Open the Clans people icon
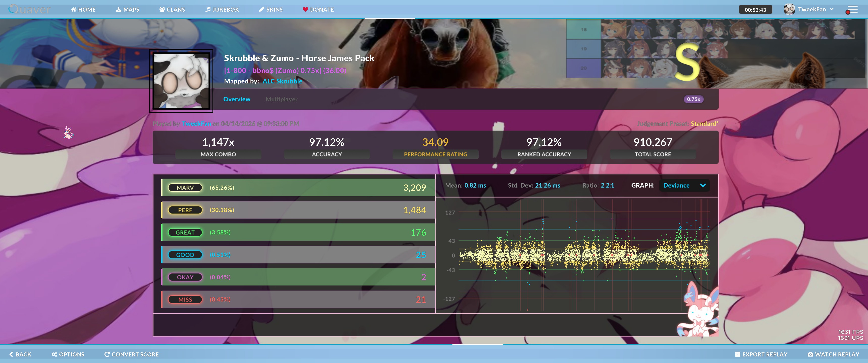Screen dimensions: 868x363 point(162,9)
